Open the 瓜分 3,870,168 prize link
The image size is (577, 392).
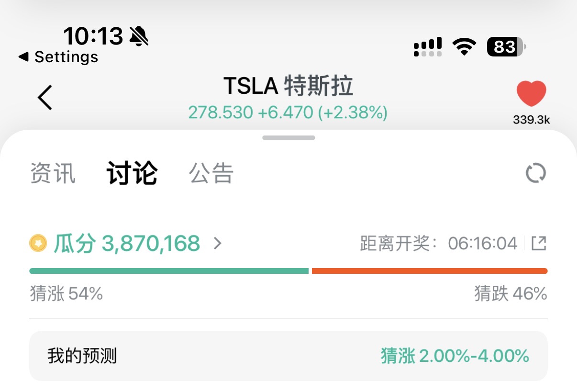point(126,243)
